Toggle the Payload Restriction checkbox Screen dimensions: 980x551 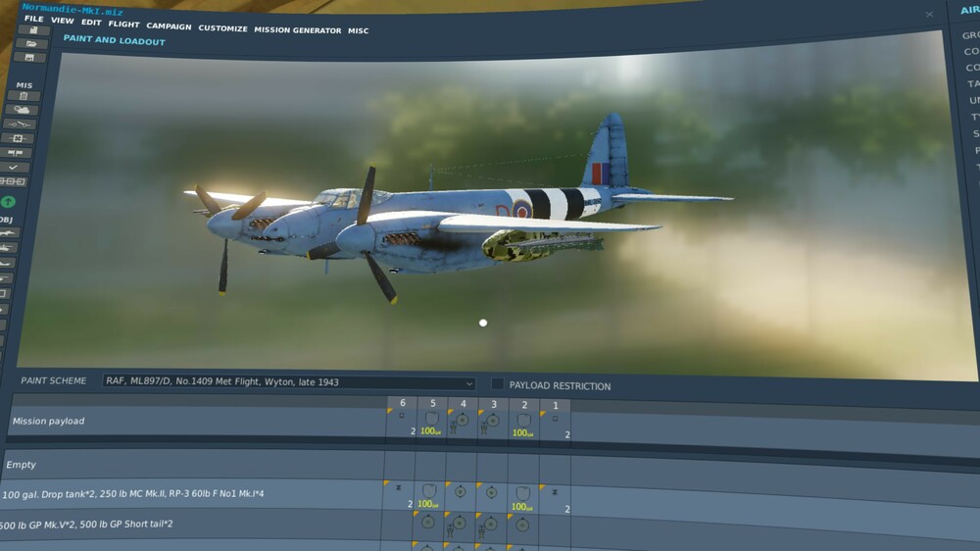[497, 384]
